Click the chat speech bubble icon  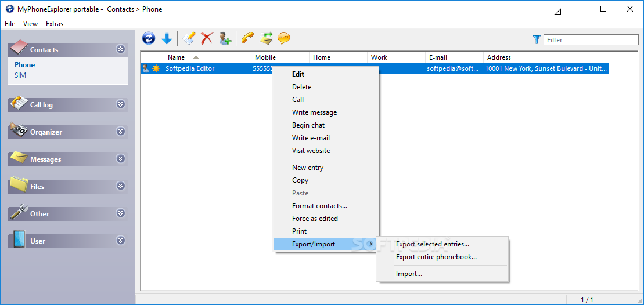(284, 38)
